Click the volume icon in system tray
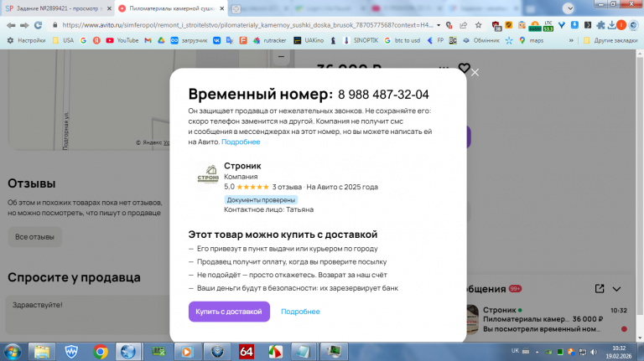 [593, 352]
